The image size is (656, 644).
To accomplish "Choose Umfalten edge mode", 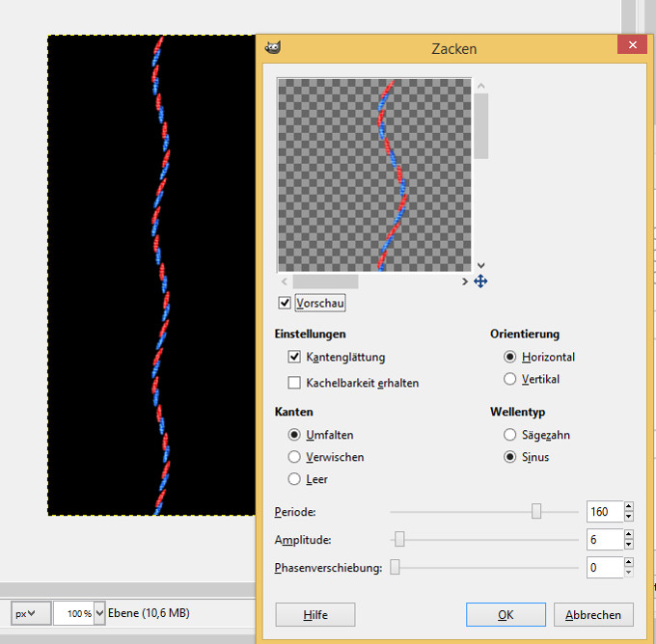I will (x=294, y=435).
